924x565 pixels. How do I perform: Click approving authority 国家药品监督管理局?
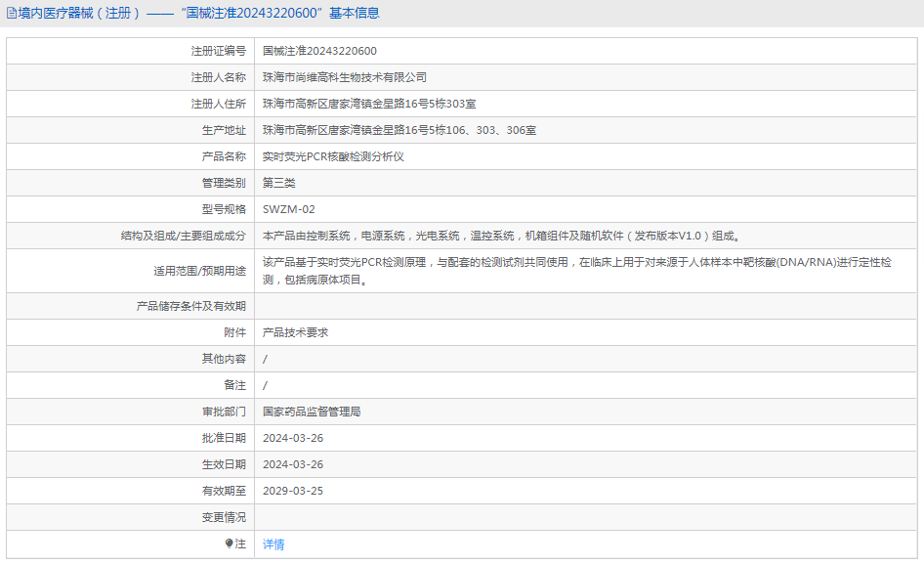click(x=312, y=412)
